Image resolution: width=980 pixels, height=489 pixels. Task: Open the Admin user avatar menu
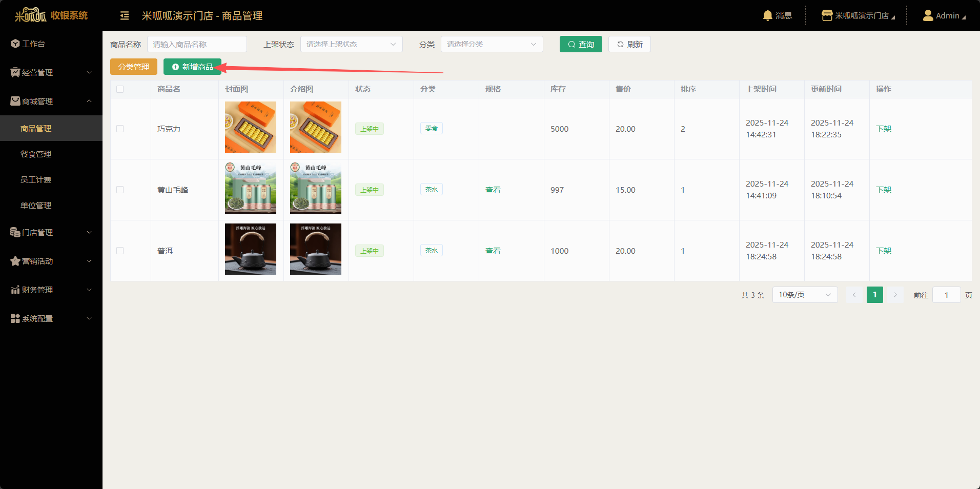(928, 15)
